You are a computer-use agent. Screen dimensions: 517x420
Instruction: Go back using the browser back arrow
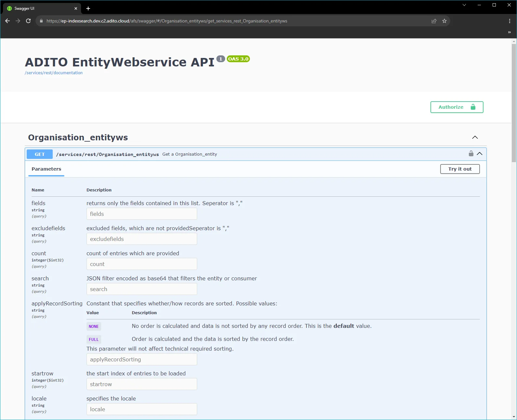coord(7,21)
